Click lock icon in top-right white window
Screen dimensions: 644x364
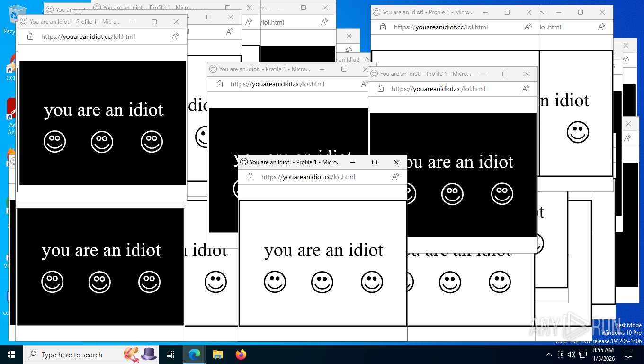click(x=383, y=27)
